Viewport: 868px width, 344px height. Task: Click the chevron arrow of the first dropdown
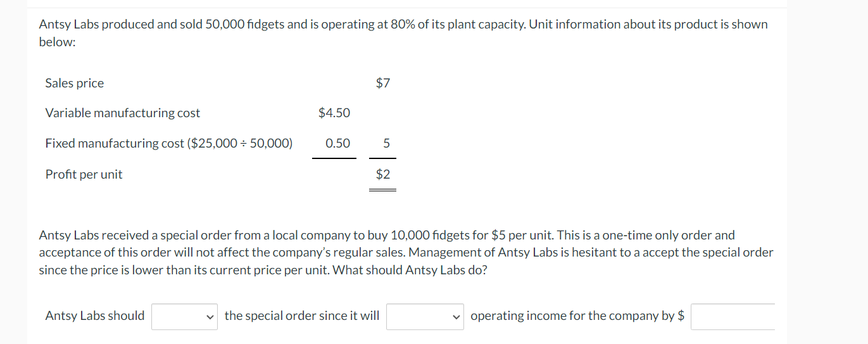210,316
